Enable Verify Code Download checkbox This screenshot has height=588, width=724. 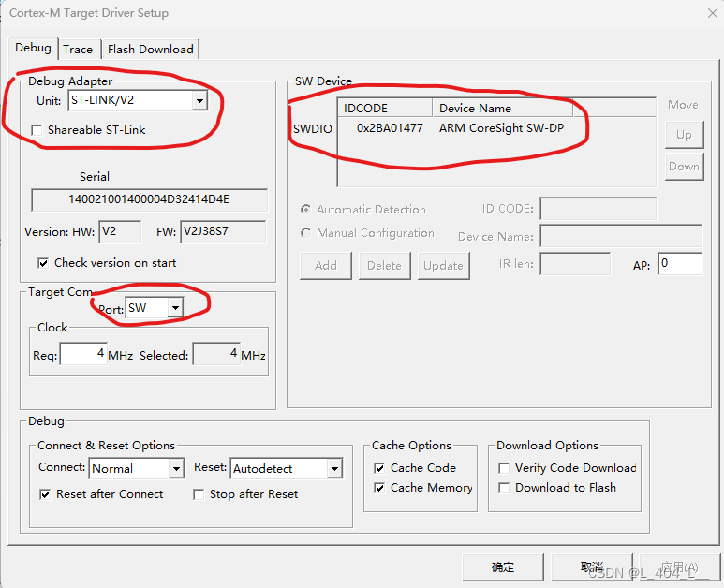(x=504, y=468)
